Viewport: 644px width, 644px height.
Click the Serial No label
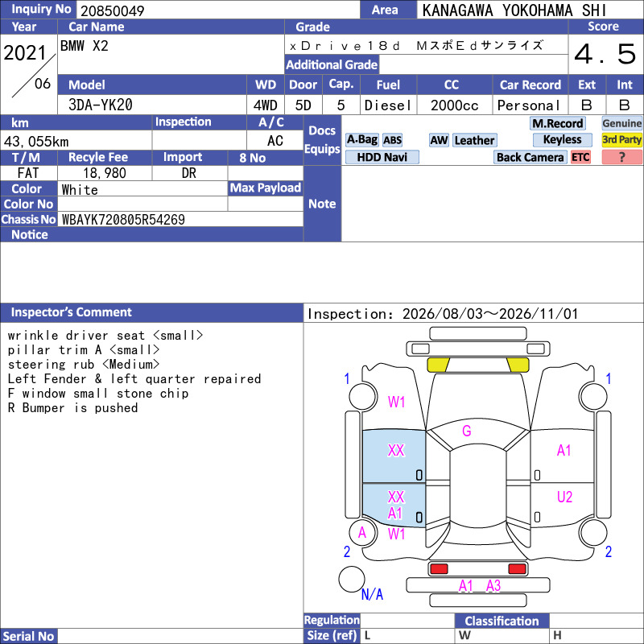[x=28, y=636]
